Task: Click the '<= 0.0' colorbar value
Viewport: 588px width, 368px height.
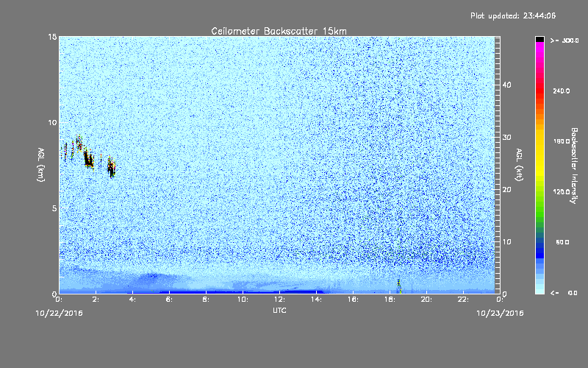Action: pos(564,293)
